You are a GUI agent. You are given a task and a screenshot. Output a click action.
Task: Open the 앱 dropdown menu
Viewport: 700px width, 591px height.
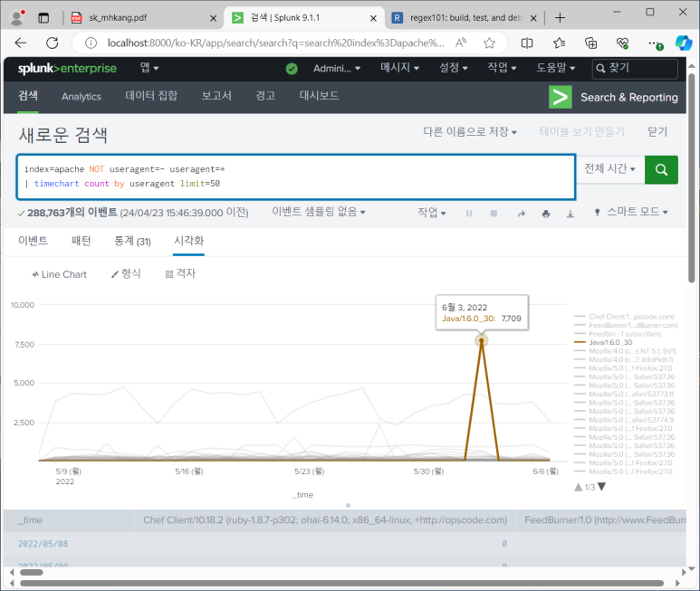(x=149, y=68)
